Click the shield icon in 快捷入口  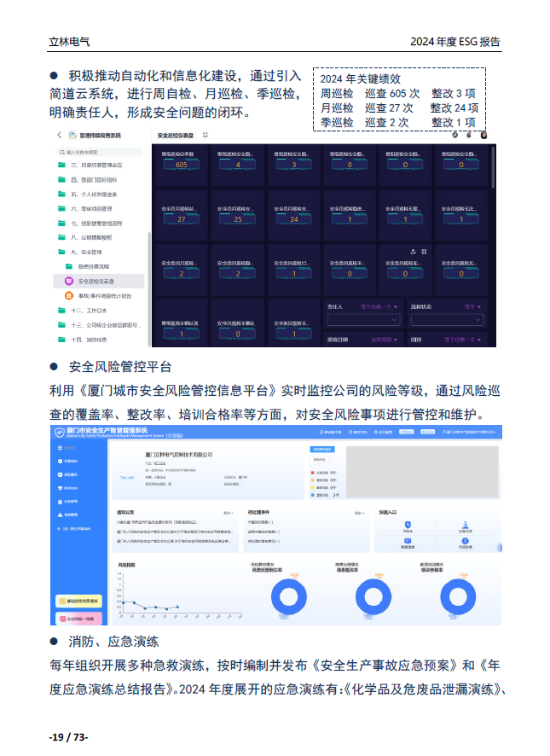click(x=408, y=525)
